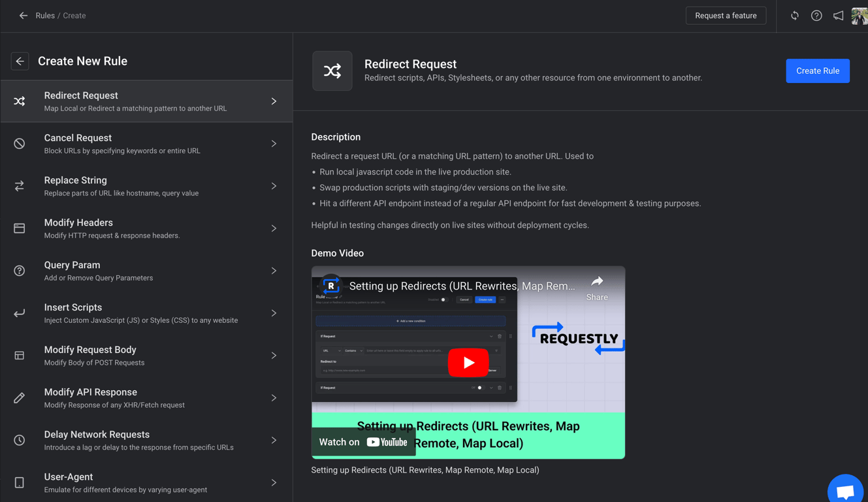The image size is (868, 502).
Task: Click the Modify API Response pencil icon
Action: pos(20,398)
